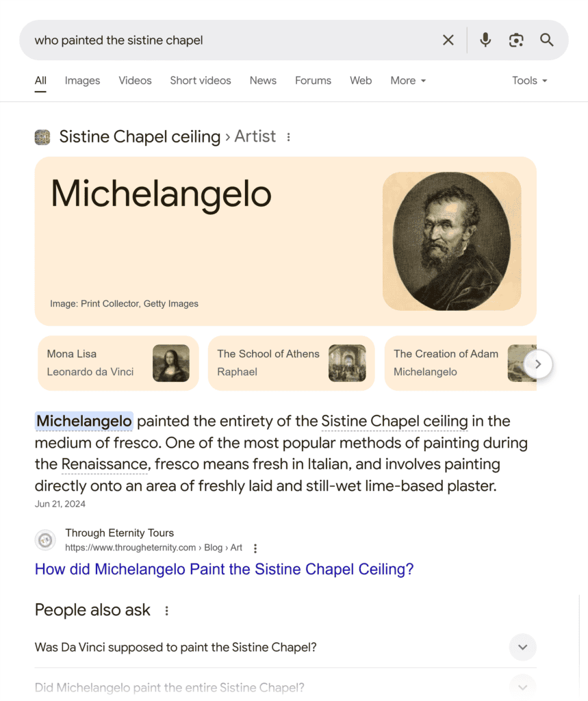Open the three-dot menu next to Artist breadcrumb
Viewport: 588px width, 701px height.
287,137
